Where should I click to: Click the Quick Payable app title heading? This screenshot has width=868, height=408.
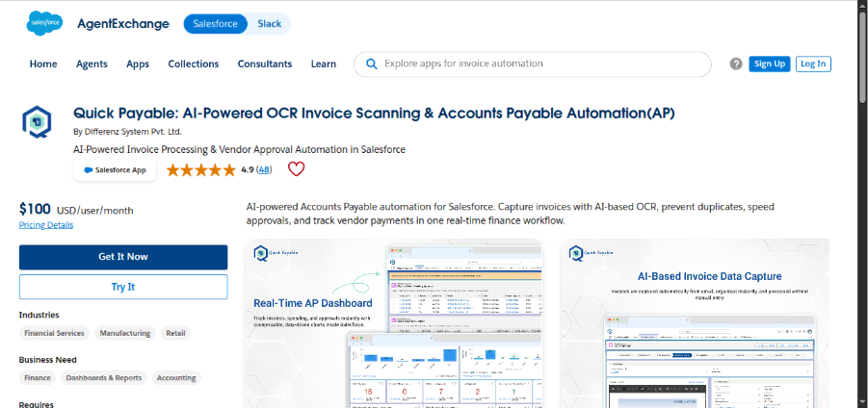tap(374, 114)
